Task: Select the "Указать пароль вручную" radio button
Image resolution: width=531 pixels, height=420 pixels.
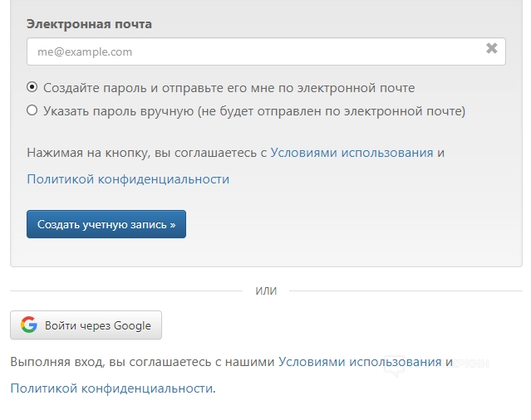Action: (32, 110)
